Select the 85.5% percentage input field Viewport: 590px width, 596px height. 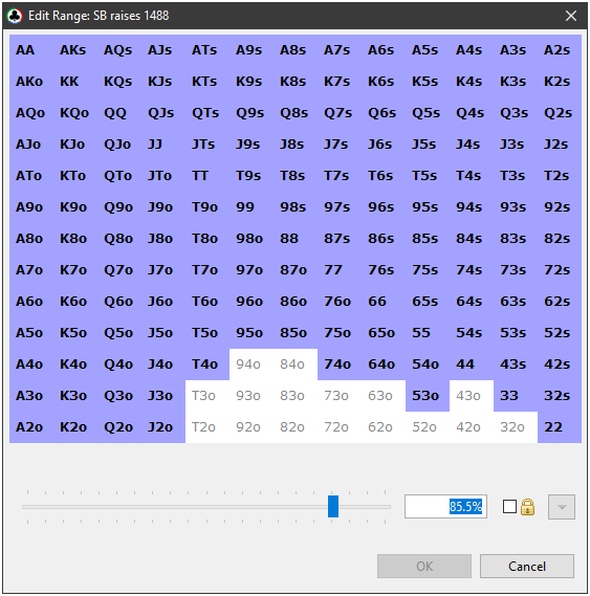pyautogui.click(x=446, y=506)
